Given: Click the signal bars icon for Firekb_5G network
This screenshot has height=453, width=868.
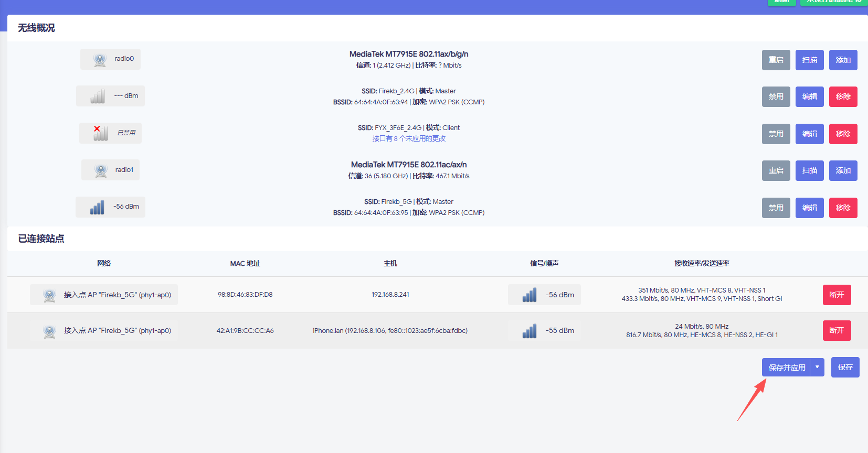Looking at the screenshot, I should [97, 207].
